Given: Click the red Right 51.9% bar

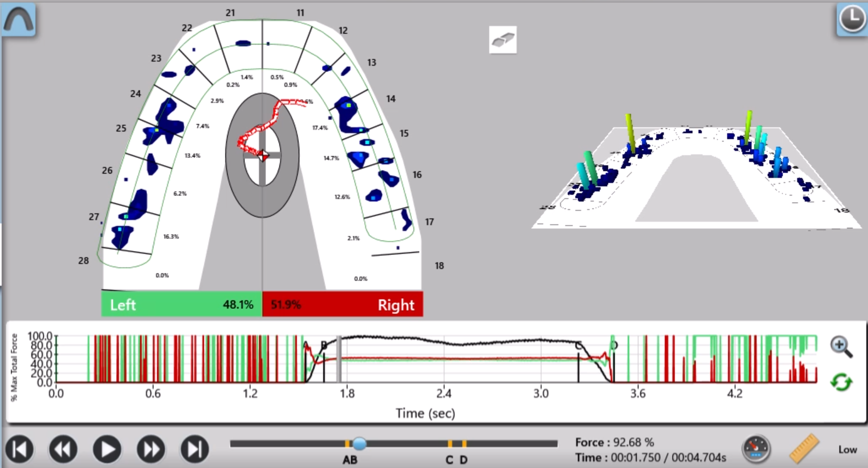Looking at the screenshot, I should 342,304.
